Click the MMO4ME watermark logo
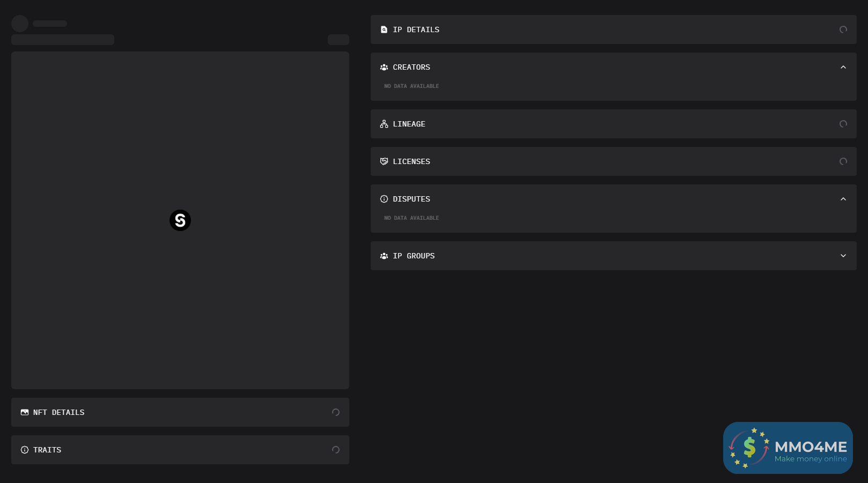The image size is (868, 483). pyautogui.click(x=788, y=448)
